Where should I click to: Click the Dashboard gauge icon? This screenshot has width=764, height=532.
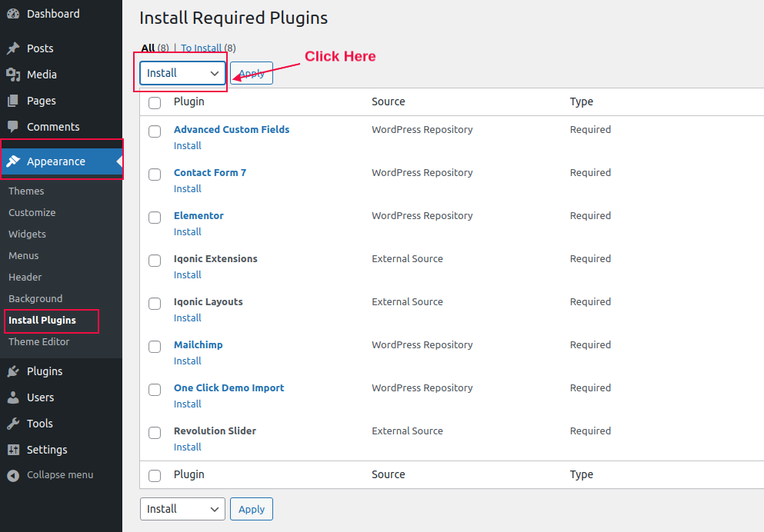click(x=13, y=14)
